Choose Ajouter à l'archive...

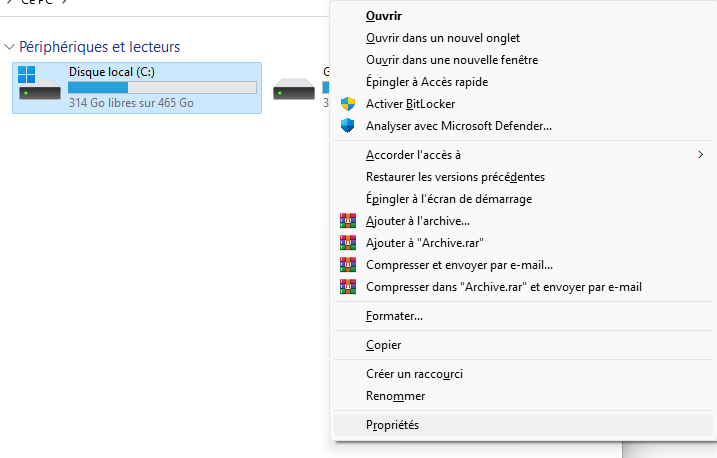click(x=523, y=221)
